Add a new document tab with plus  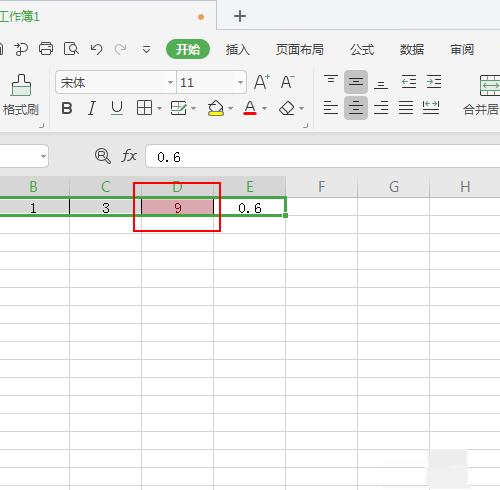click(x=240, y=16)
